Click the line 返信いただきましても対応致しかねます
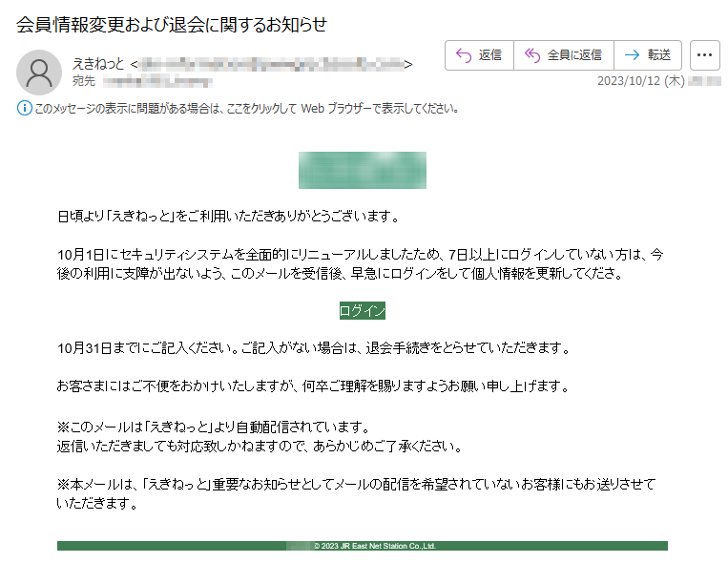The image size is (728, 563). point(260,447)
